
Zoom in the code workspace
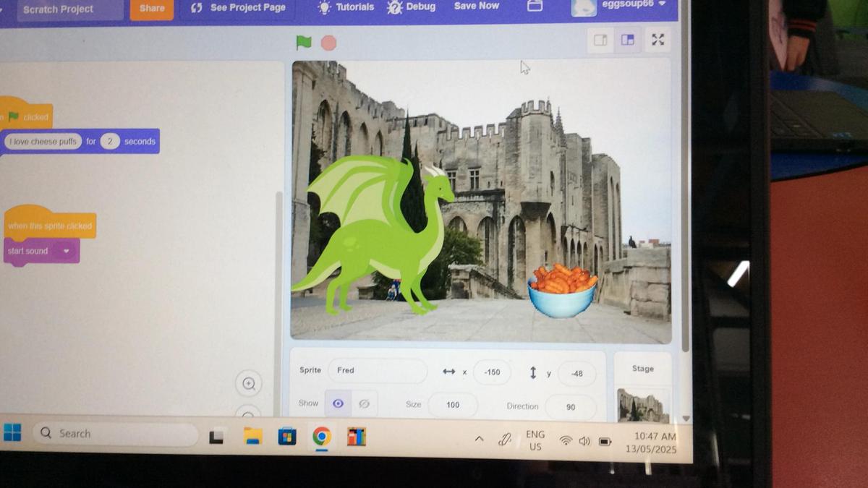tap(249, 384)
